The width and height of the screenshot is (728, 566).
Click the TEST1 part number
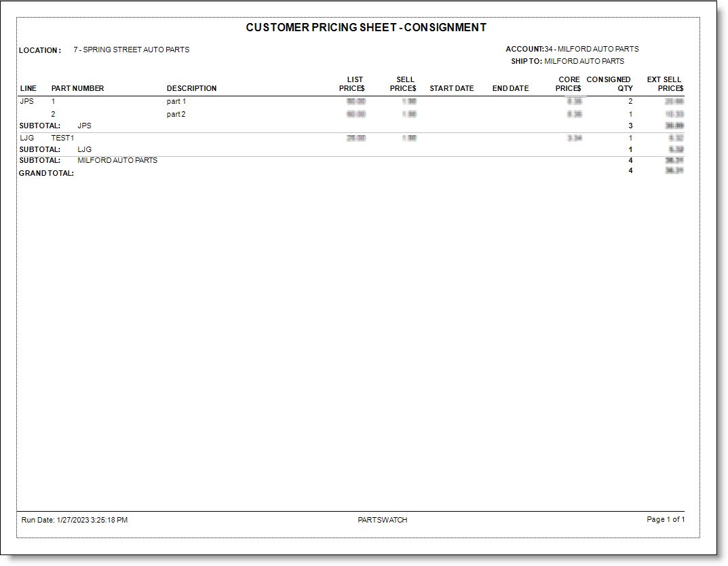[62, 138]
